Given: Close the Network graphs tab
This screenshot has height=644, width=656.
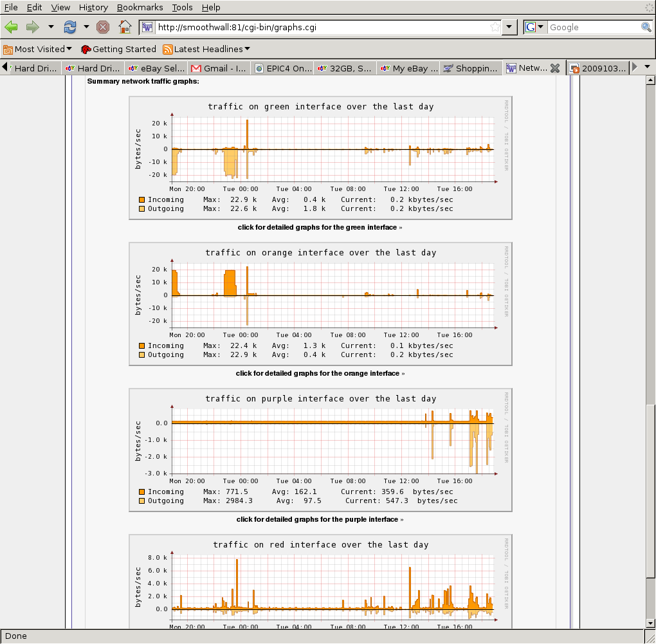Looking at the screenshot, I should tap(555, 68).
